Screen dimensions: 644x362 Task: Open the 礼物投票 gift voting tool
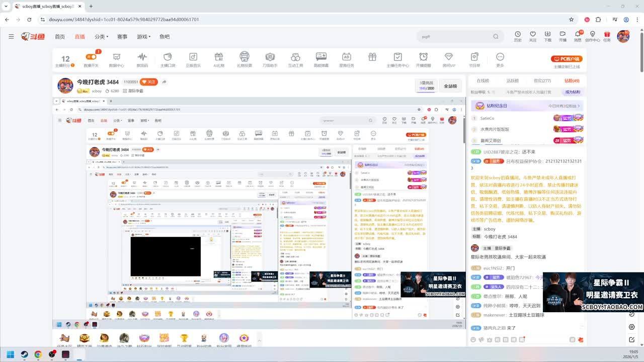245,60
